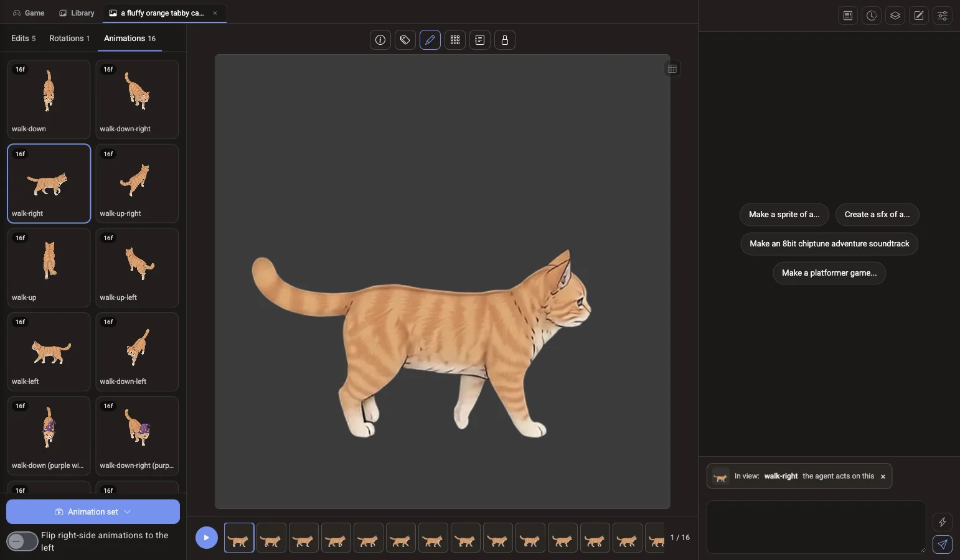Viewport: 960px width, 560px height.
Task: Start a new chat with compose icon
Action: (919, 16)
